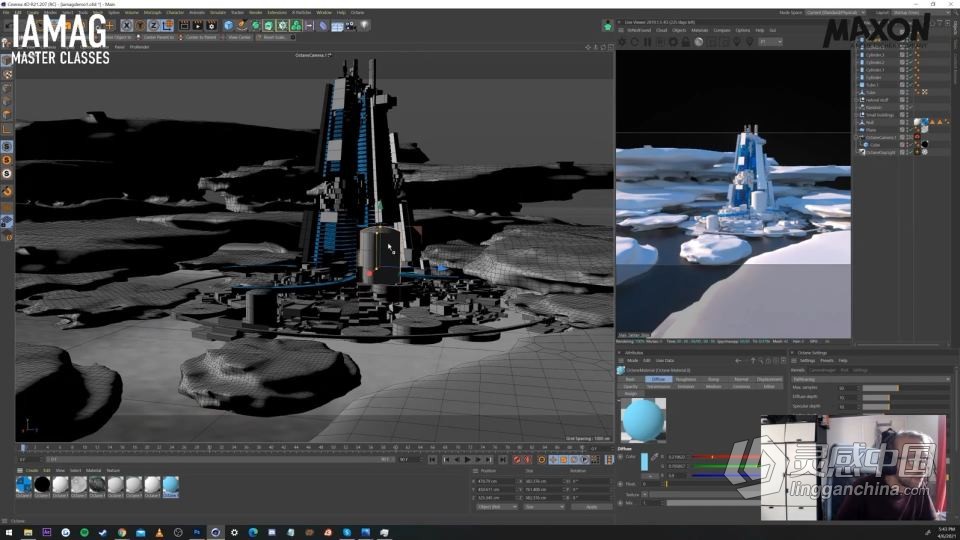960x540 pixels.
Task: Collapse the OctaneCamera.1 object hierarchy
Action: click(x=857, y=137)
